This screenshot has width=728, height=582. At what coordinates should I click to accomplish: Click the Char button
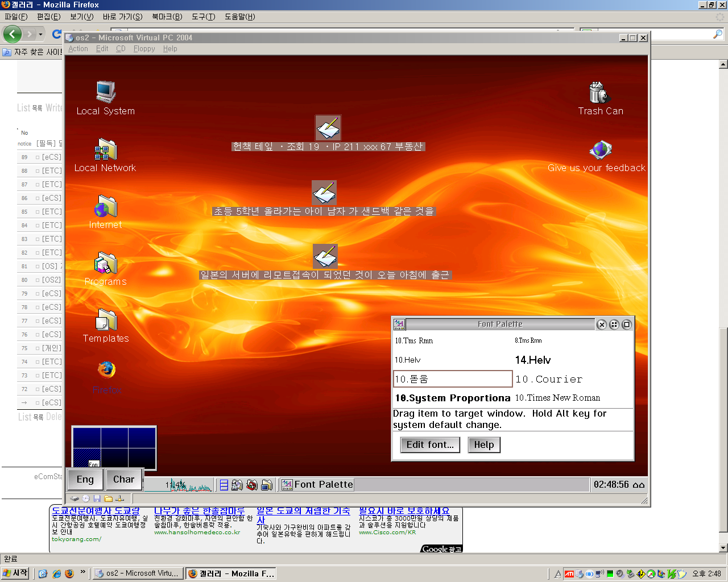tap(124, 479)
